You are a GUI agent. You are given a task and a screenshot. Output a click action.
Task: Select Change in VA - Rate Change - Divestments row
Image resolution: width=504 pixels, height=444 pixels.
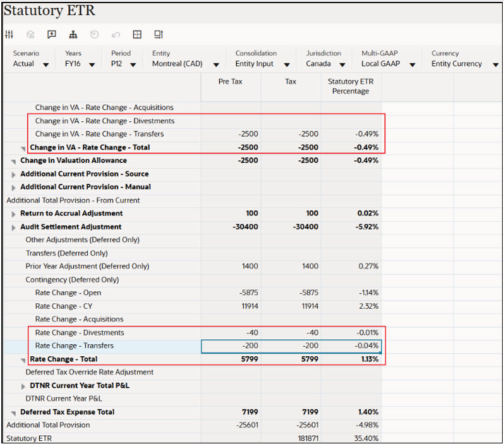pyautogui.click(x=105, y=121)
